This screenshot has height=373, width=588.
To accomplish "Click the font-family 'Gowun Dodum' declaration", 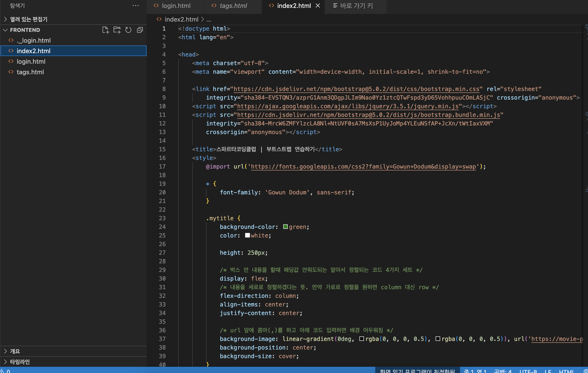I will click(287, 192).
